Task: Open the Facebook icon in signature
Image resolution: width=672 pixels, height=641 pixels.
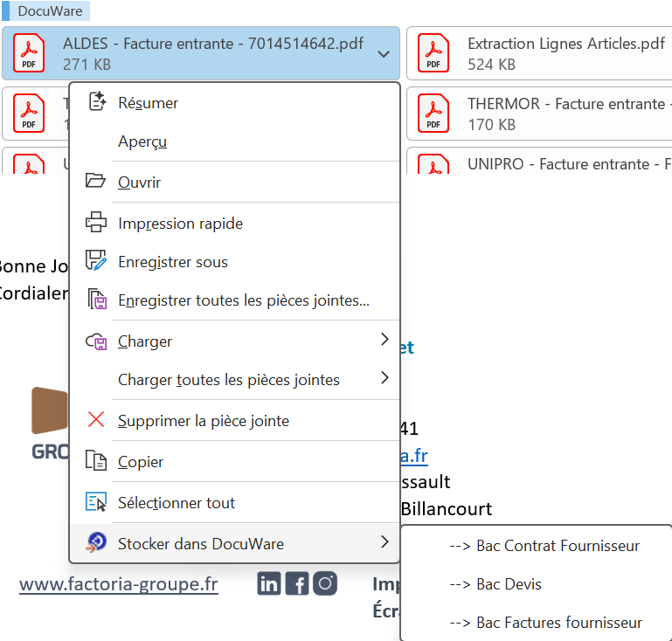Action: [x=297, y=583]
